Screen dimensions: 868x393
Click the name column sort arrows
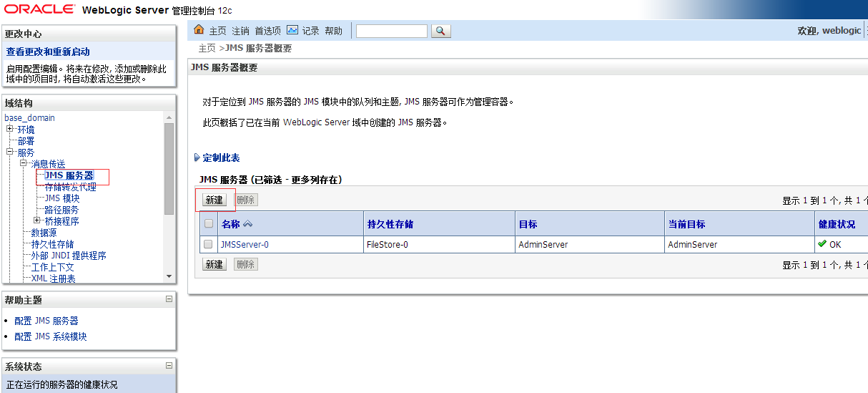click(248, 224)
